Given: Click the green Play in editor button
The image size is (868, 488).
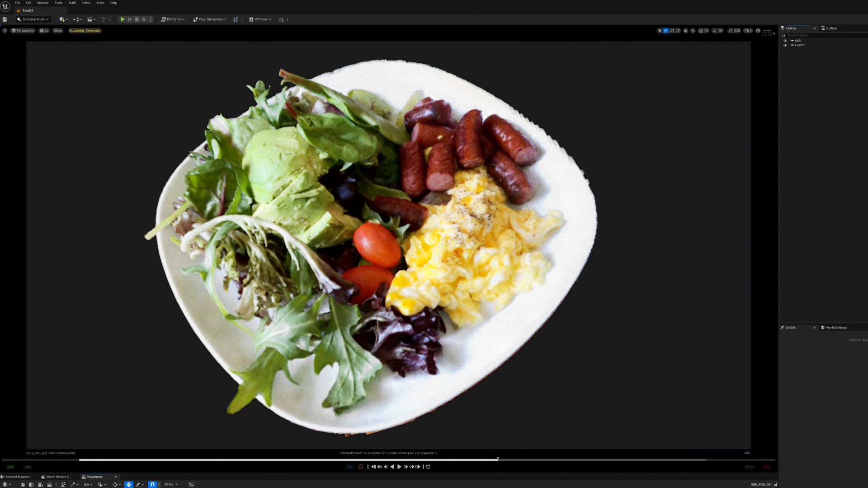Looking at the screenshot, I should tap(122, 19).
